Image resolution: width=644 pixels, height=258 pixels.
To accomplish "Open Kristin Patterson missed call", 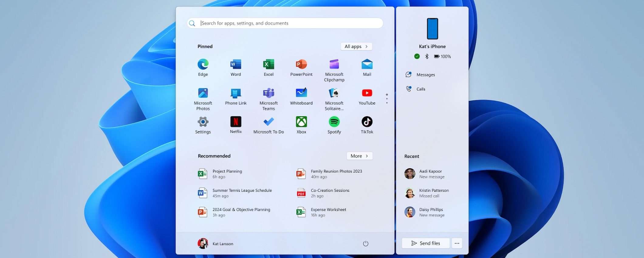I will [426, 193].
